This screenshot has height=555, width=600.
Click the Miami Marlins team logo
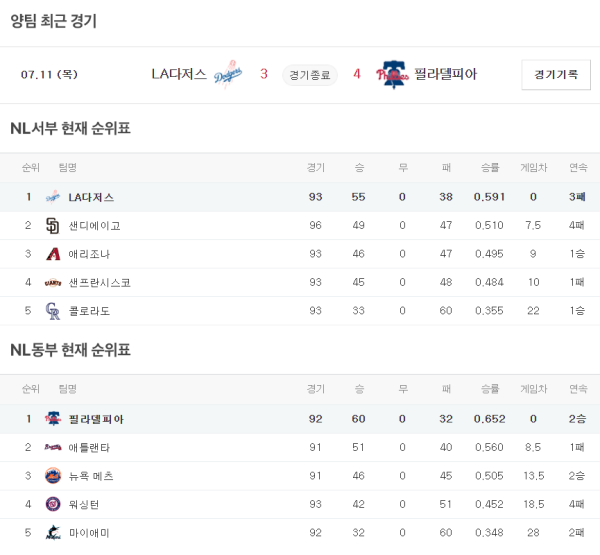click(x=53, y=533)
